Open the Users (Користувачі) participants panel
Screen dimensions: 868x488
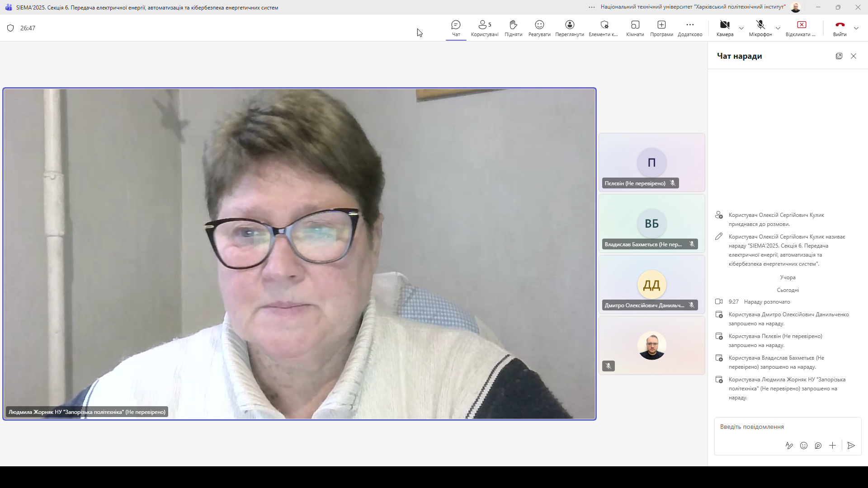[484, 28]
